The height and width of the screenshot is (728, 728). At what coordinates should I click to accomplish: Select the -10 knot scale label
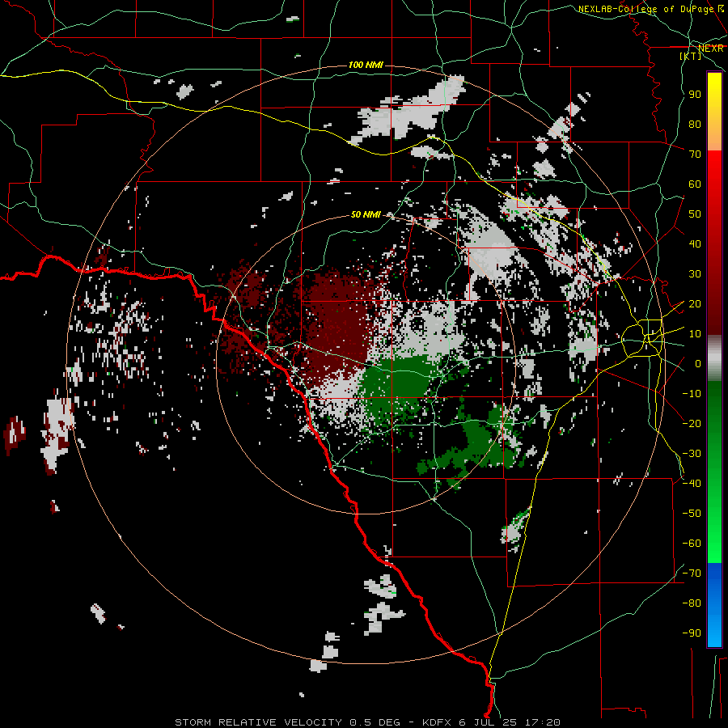point(692,394)
